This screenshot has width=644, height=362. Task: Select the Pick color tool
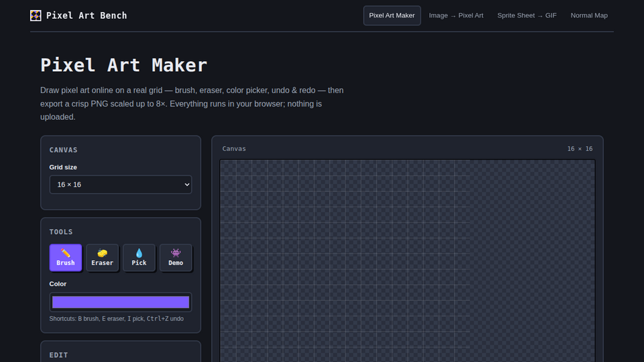click(x=140, y=257)
